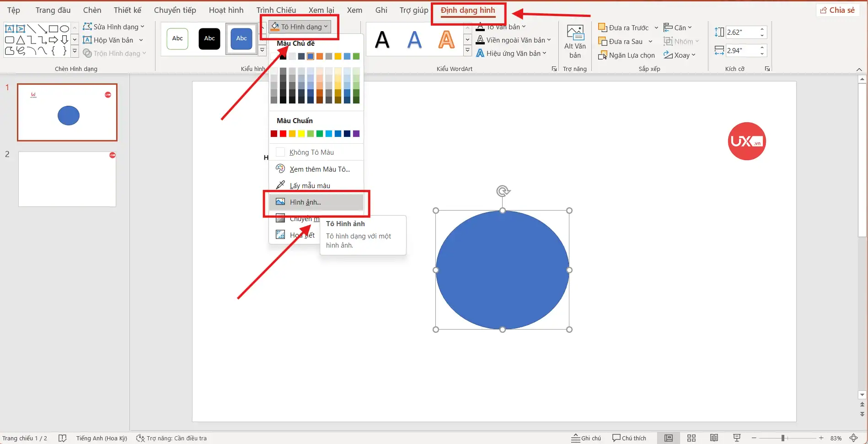The height and width of the screenshot is (444, 868).
Task: Open the Định dạng hình tab
Action: [468, 10]
